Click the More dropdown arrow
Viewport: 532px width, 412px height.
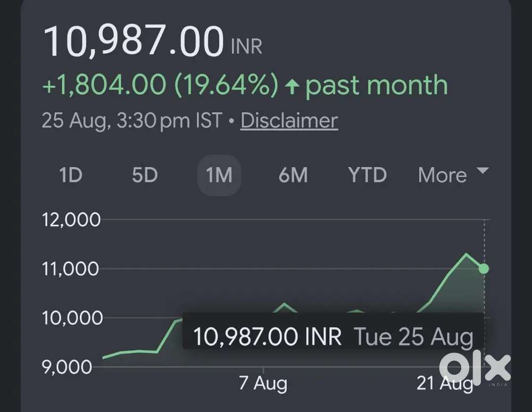(x=483, y=170)
